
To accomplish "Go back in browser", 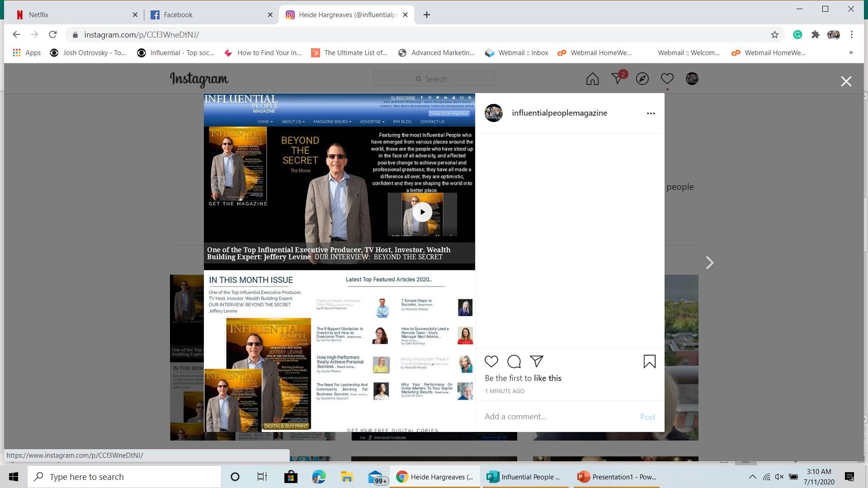I will (x=16, y=34).
